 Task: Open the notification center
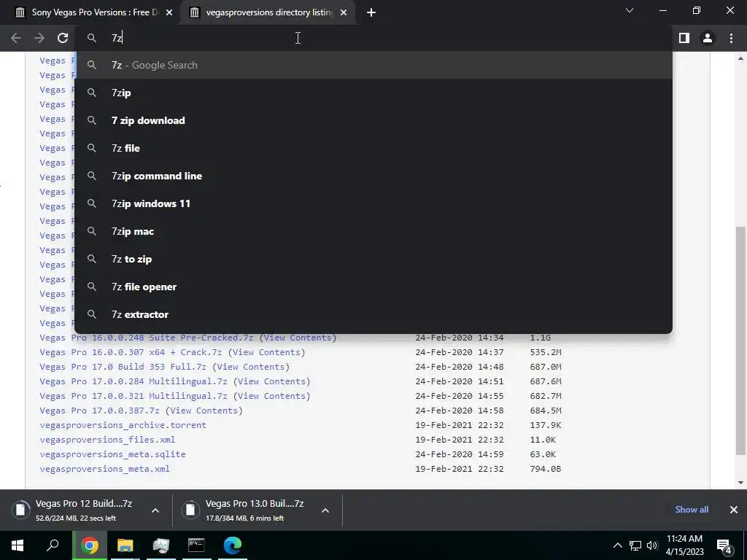724,545
